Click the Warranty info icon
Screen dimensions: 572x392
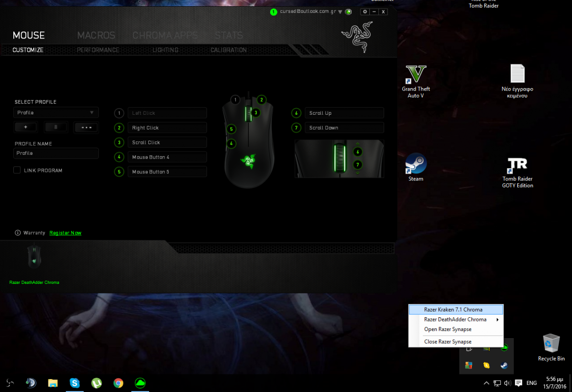click(18, 233)
